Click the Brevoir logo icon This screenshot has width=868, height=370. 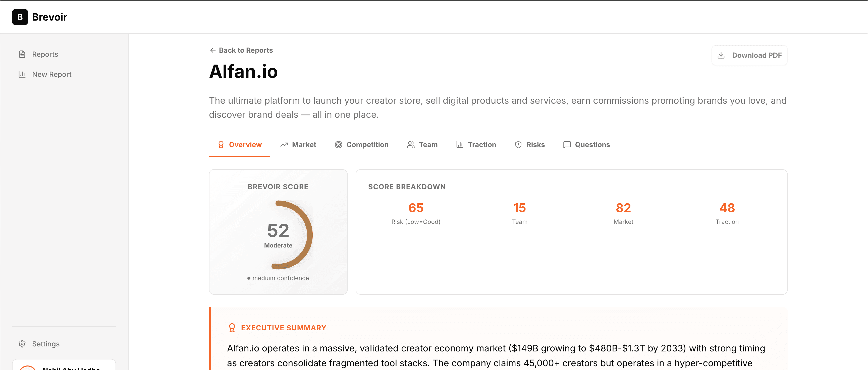(20, 17)
